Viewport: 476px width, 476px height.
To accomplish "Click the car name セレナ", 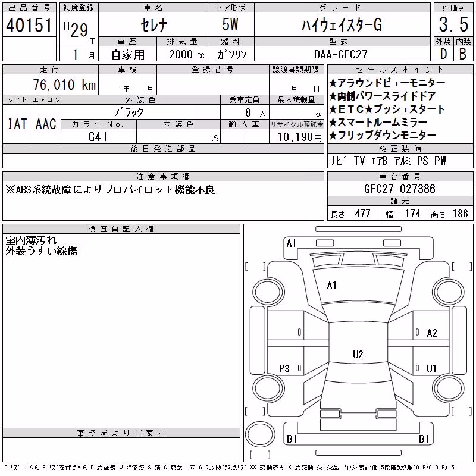I will [154, 25].
